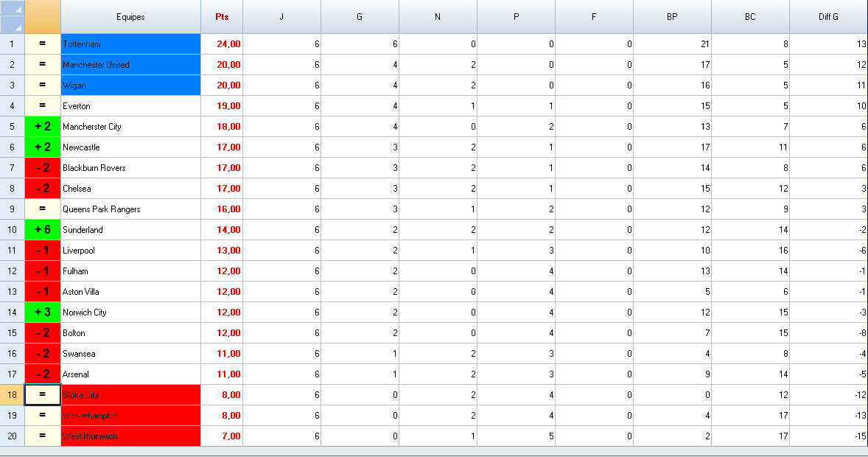This screenshot has width=868, height=457.
Task: Select the Queens Park Rangers cell
Action: (130, 209)
